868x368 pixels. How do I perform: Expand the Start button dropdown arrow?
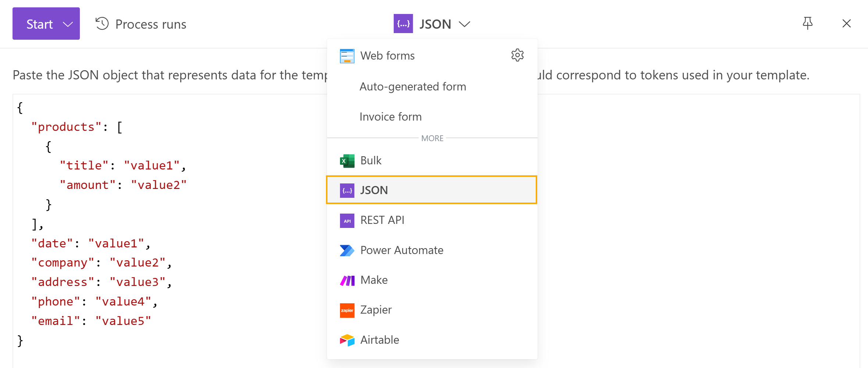pyautogui.click(x=68, y=24)
